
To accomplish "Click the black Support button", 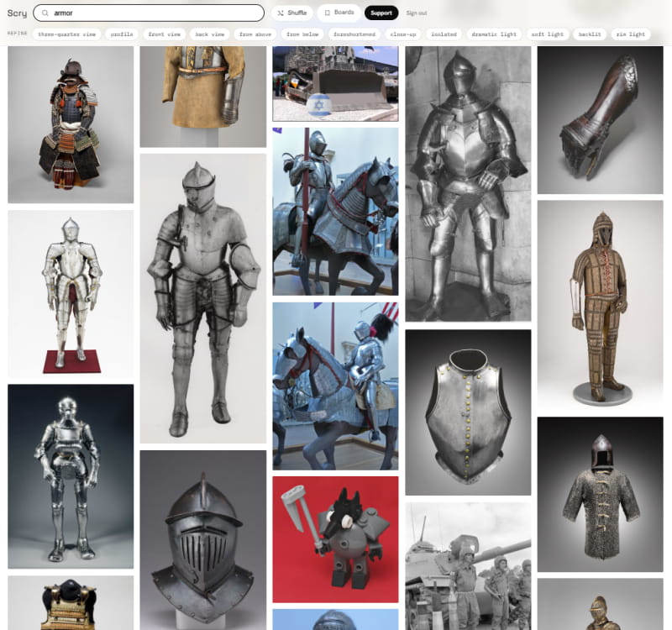I will [x=381, y=13].
